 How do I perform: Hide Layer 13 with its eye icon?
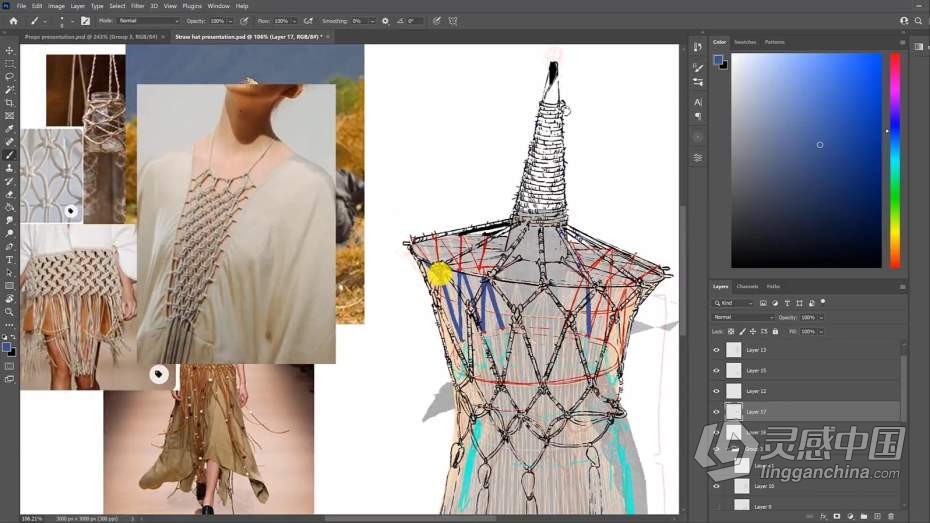[x=716, y=350]
